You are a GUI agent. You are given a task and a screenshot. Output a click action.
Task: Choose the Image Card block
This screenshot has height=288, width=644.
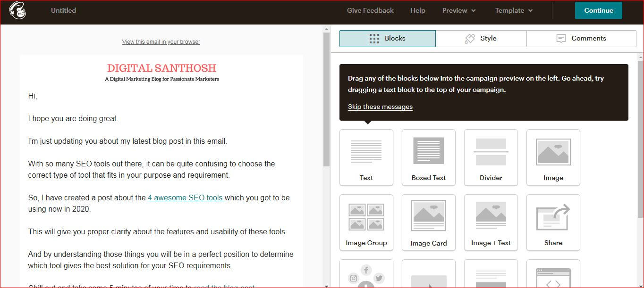(429, 222)
